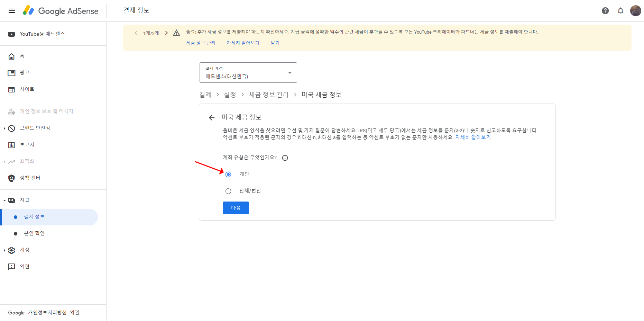The image size is (644, 321).
Task: Click the 단체/법인 option label
Action: (250, 191)
